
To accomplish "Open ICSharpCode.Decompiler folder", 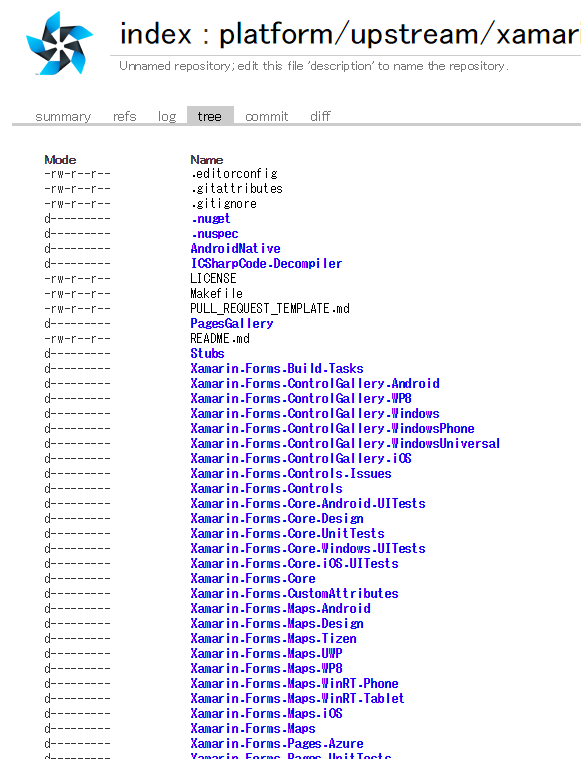I will click(266, 263).
